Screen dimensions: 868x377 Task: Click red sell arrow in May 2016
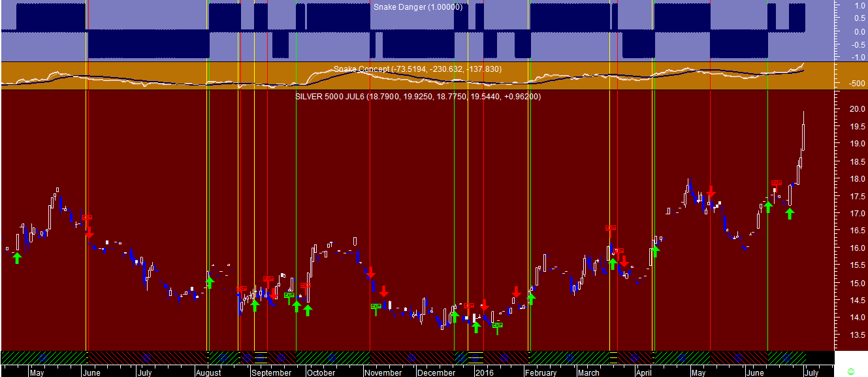[x=711, y=191]
